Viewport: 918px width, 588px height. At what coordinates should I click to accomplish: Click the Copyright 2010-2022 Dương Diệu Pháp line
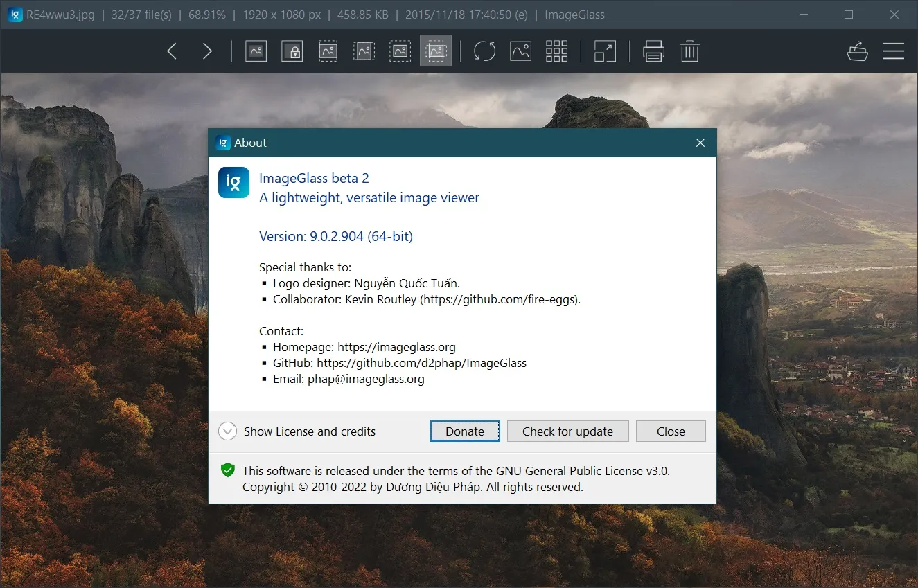click(x=413, y=487)
